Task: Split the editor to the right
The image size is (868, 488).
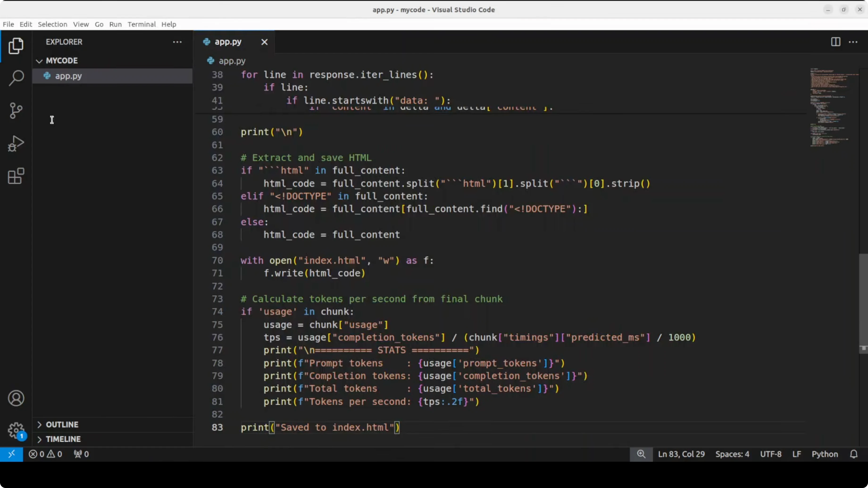Action: pos(835,42)
